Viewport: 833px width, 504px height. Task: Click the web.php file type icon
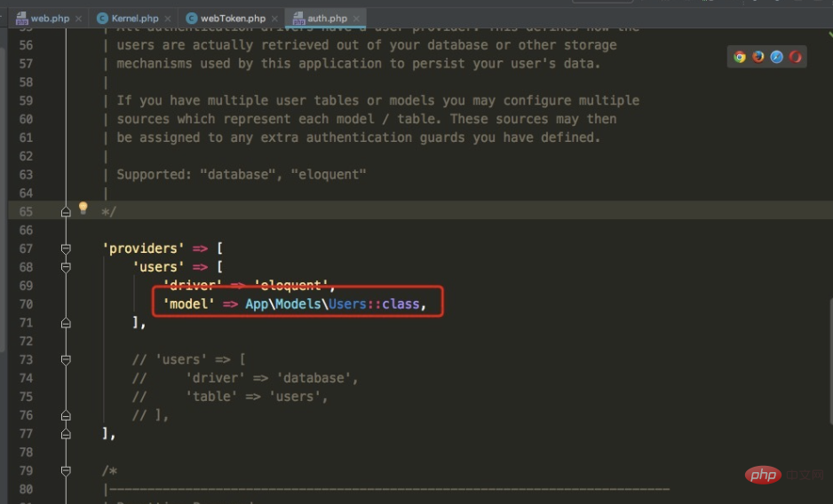21,18
